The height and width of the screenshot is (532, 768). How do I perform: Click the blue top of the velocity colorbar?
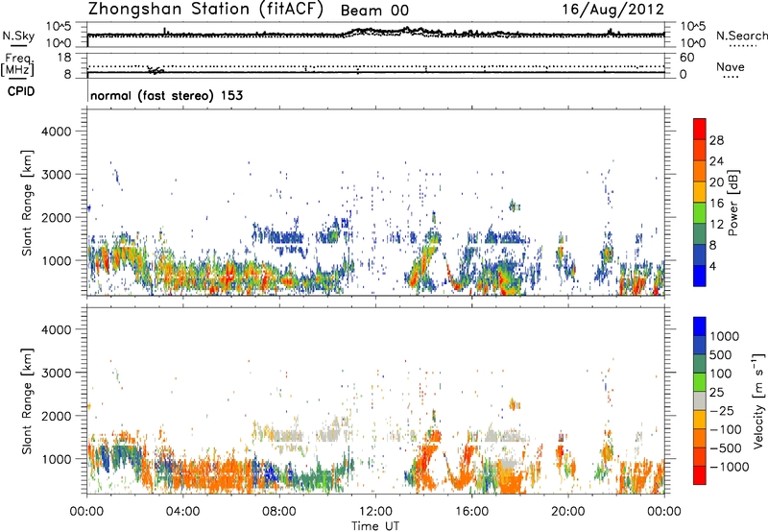700,326
